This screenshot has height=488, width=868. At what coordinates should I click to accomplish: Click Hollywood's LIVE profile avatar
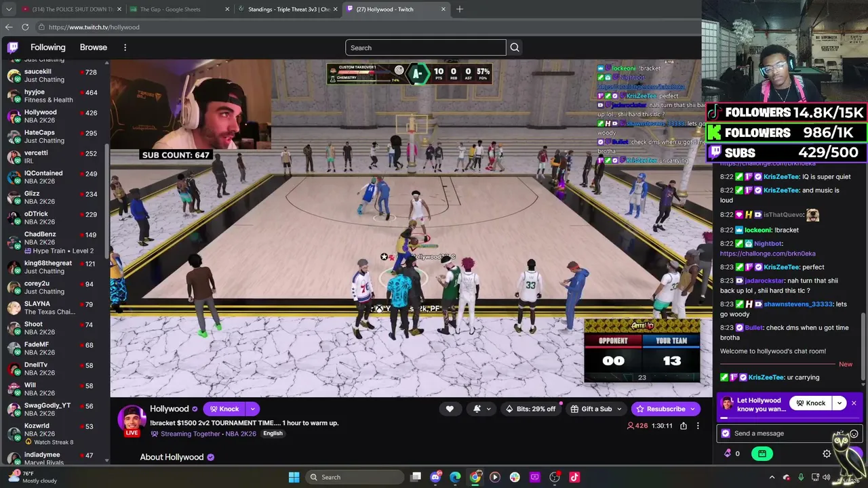[x=132, y=420]
